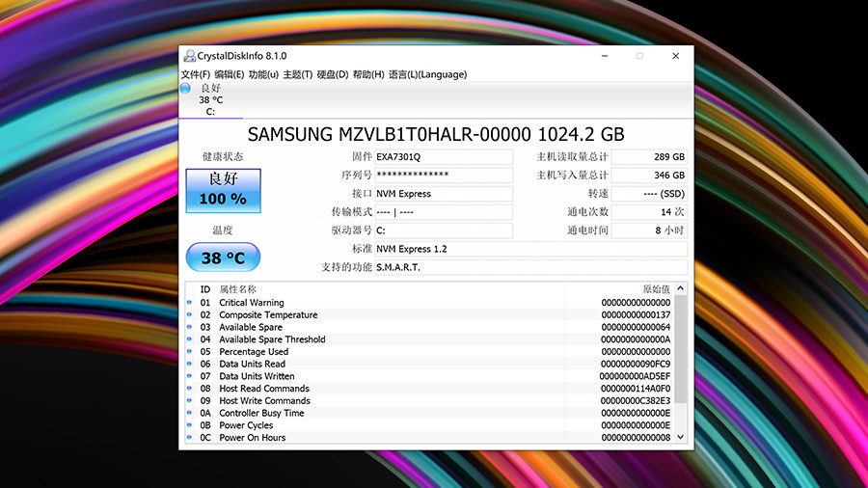This screenshot has height=488, width=868.
Task: Select the Percentage Used row
Action: [x=429, y=351]
